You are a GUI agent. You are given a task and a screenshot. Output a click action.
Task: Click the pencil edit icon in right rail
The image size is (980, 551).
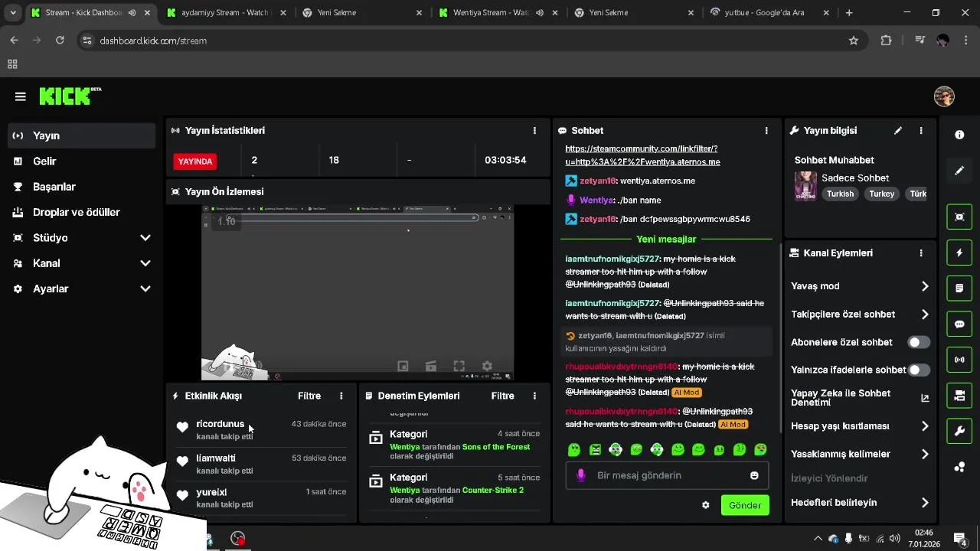(959, 170)
